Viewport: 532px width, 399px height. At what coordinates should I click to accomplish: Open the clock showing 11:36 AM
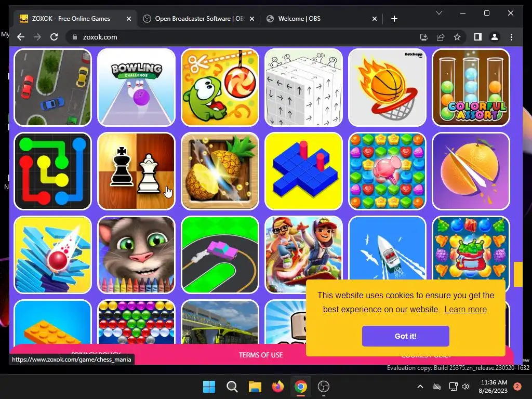tap(494, 387)
